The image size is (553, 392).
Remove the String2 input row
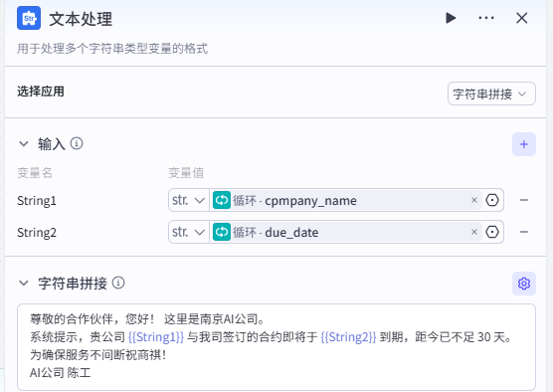point(524,232)
